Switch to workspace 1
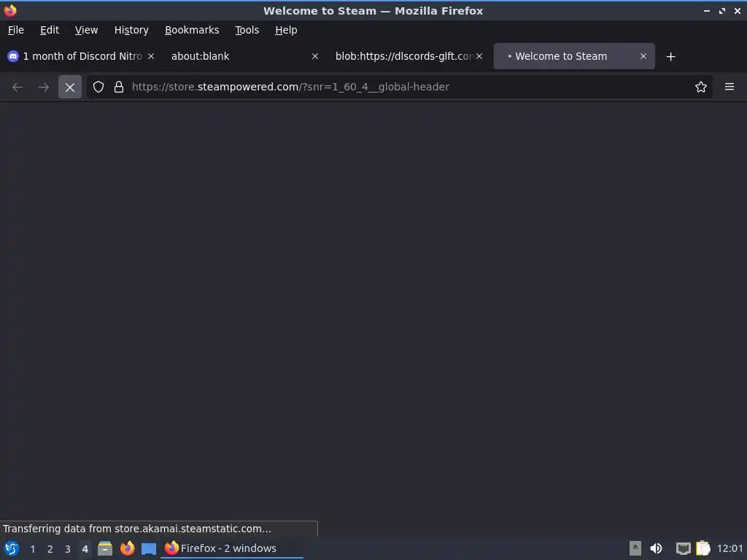747x560 pixels. tap(32, 549)
